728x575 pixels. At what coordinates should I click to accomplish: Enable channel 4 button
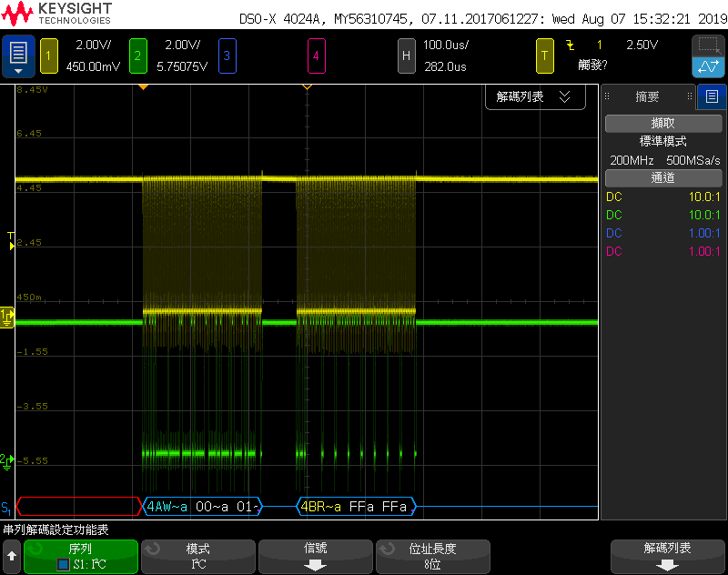point(316,56)
